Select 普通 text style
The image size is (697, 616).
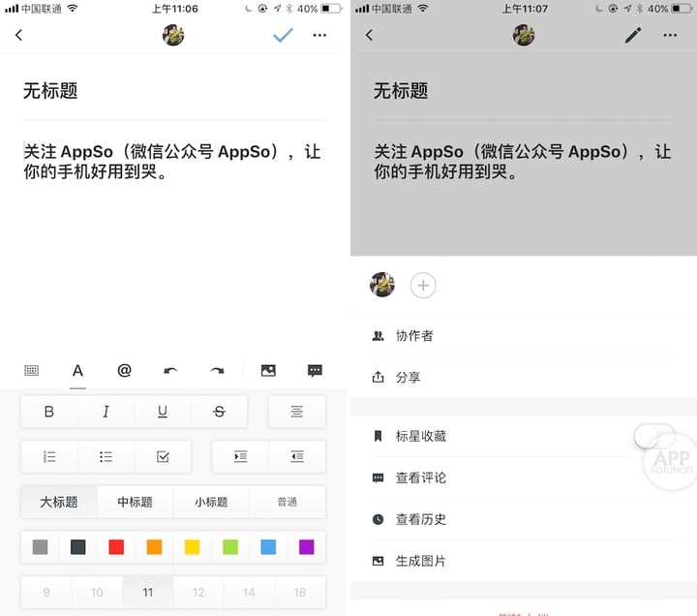288,502
